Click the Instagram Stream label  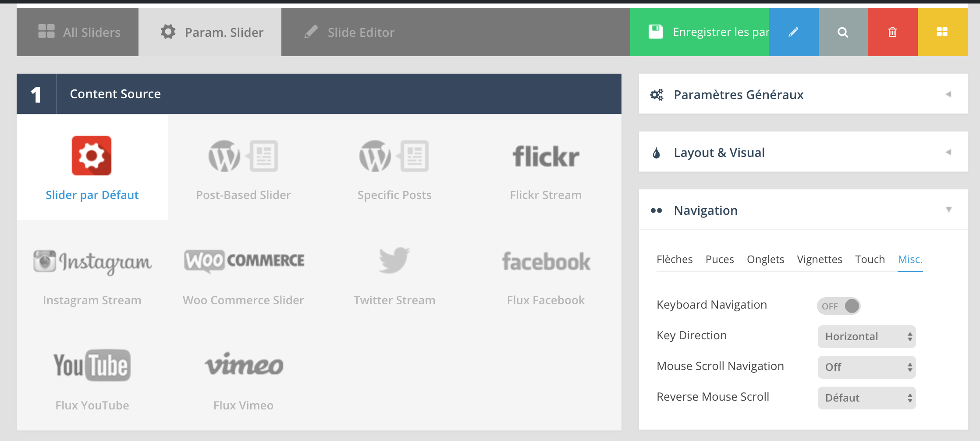point(92,300)
